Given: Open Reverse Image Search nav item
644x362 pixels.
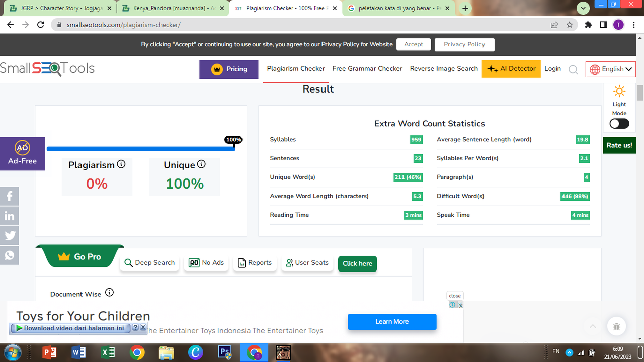Looking at the screenshot, I should point(444,69).
